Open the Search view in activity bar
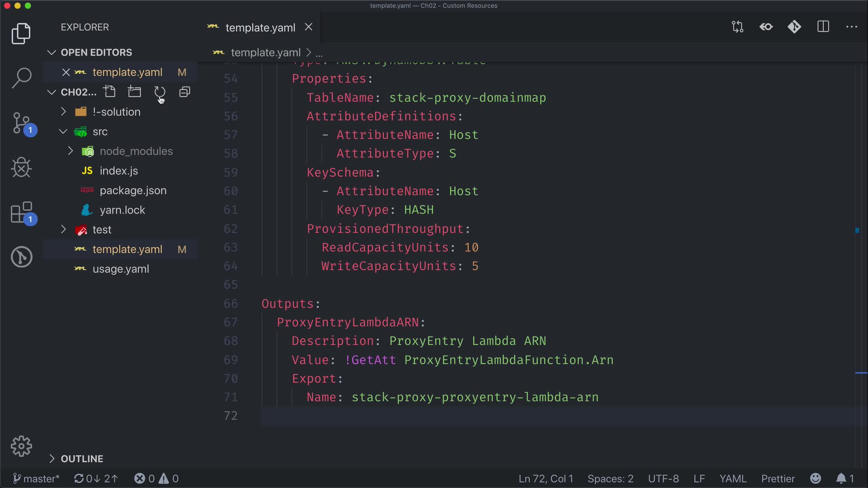This screenshot has height=488, width=868. click(21, 78)
